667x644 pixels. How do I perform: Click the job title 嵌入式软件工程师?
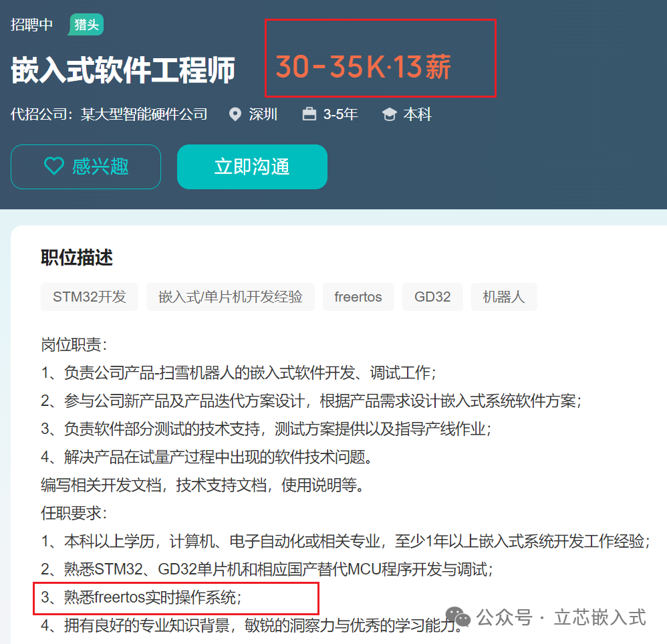tap(123, 70)
